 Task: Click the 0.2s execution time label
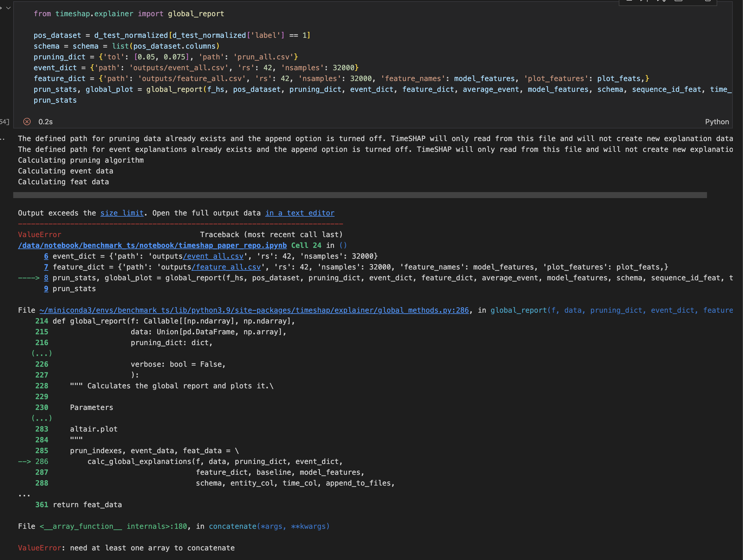45,122
